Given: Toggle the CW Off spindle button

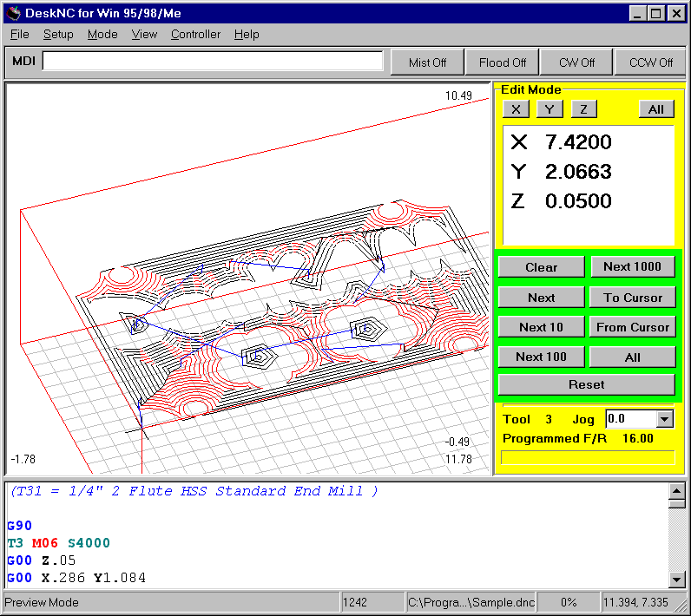Looking at the screenshot, I should (576, 62).
